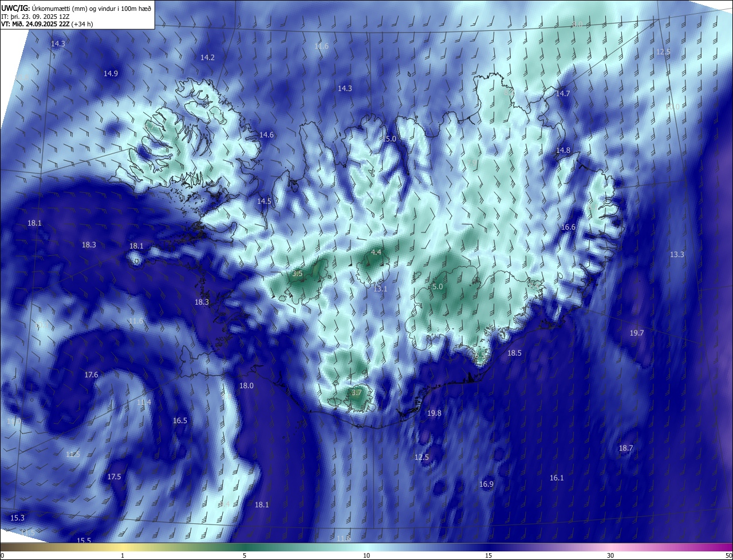Screen dimensions: 733x560
Task: Select the 15.5 value label
Action: point(84,541)
